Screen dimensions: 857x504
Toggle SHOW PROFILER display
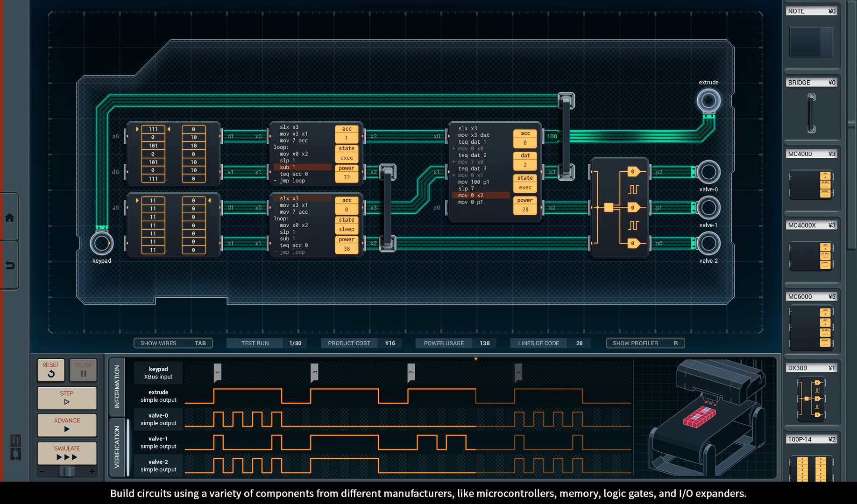645,343
